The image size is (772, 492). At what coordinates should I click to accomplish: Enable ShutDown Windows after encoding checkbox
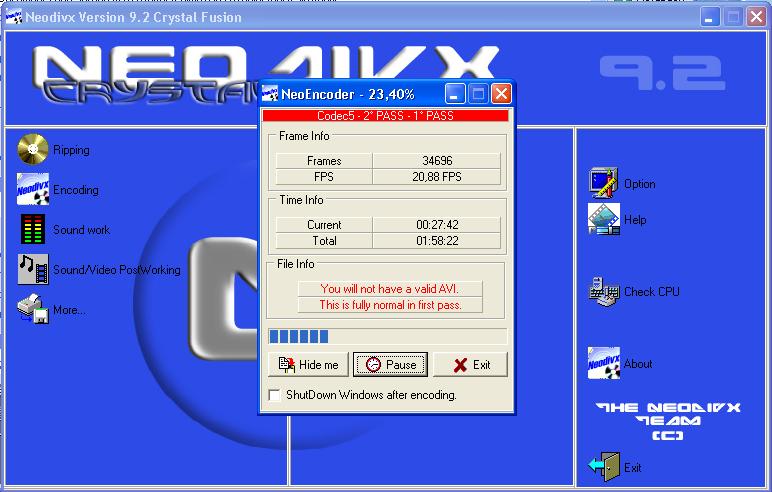pos(274,395)
